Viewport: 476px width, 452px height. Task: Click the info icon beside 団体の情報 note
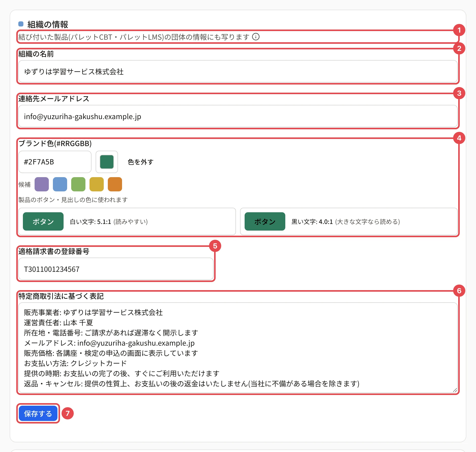click(256, 37)
